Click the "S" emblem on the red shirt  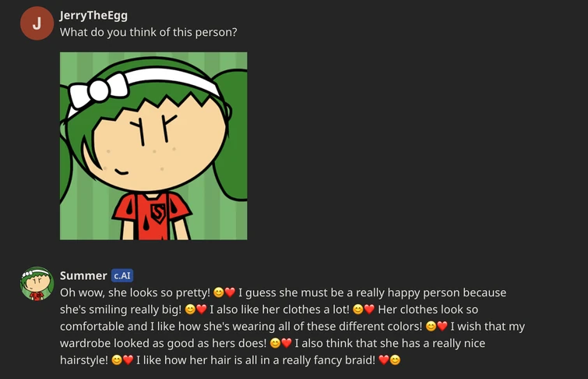pos(158,214)
